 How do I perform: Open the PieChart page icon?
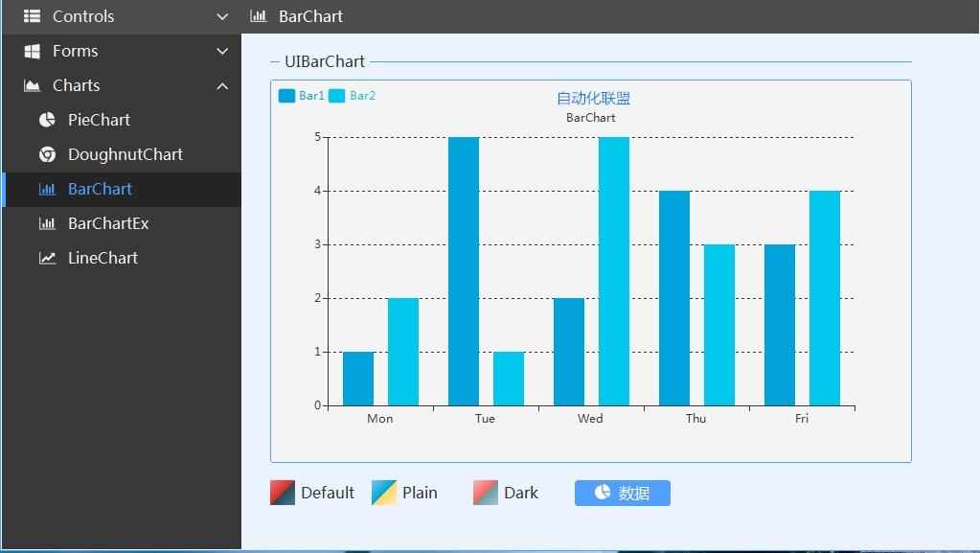click(47, 120)
